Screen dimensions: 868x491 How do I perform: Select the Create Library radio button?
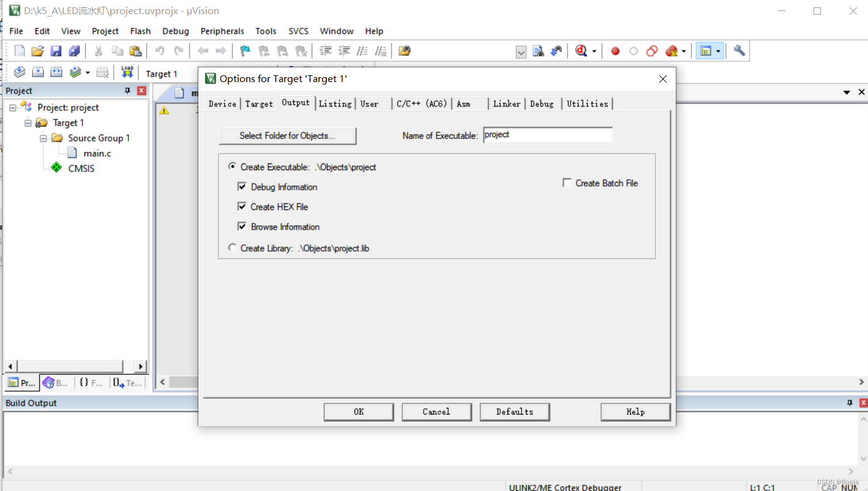[x=232, y=248]
